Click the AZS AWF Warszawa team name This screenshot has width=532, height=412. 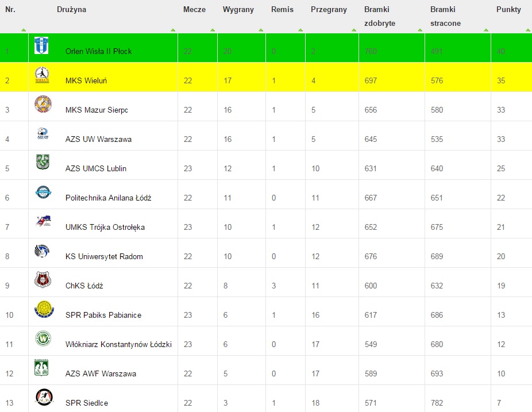coord(101,374)
